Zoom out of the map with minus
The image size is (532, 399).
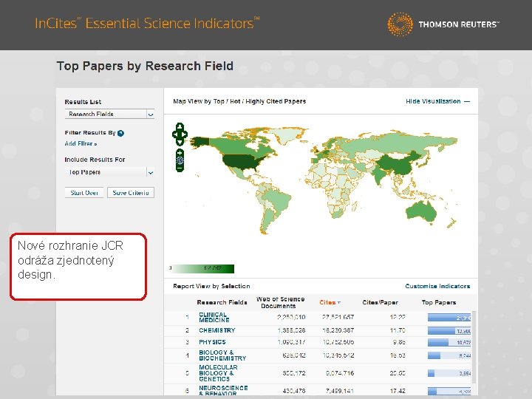click(180, 168)
